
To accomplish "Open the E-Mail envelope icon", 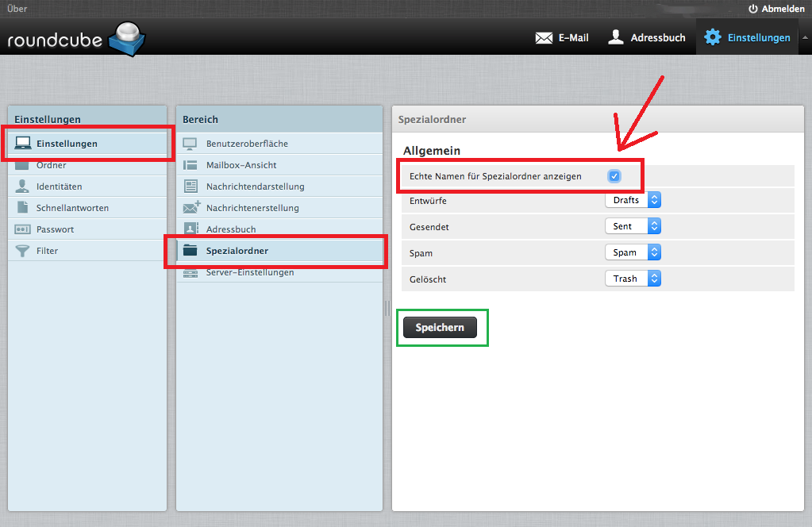I will click(544, 38).
